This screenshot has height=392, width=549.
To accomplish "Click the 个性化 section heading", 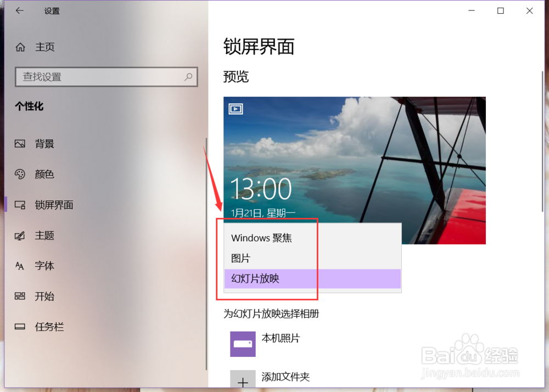I will pyautogui.click(x=29, y=106).
